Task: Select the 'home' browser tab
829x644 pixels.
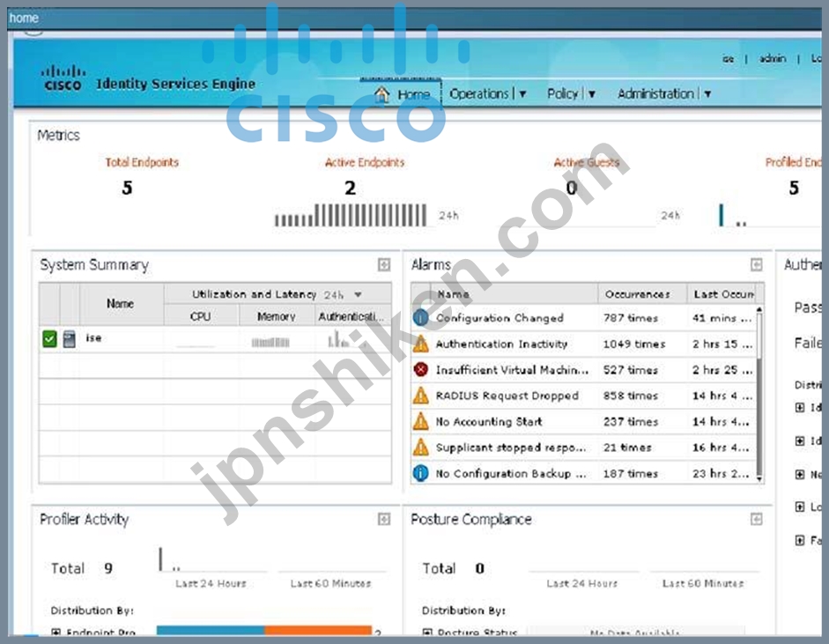Action: click(24, 18)
